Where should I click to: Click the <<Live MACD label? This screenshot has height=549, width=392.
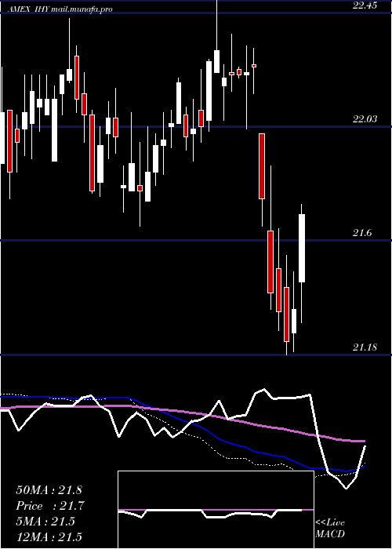pyautogui.click(x=330, y=528)
